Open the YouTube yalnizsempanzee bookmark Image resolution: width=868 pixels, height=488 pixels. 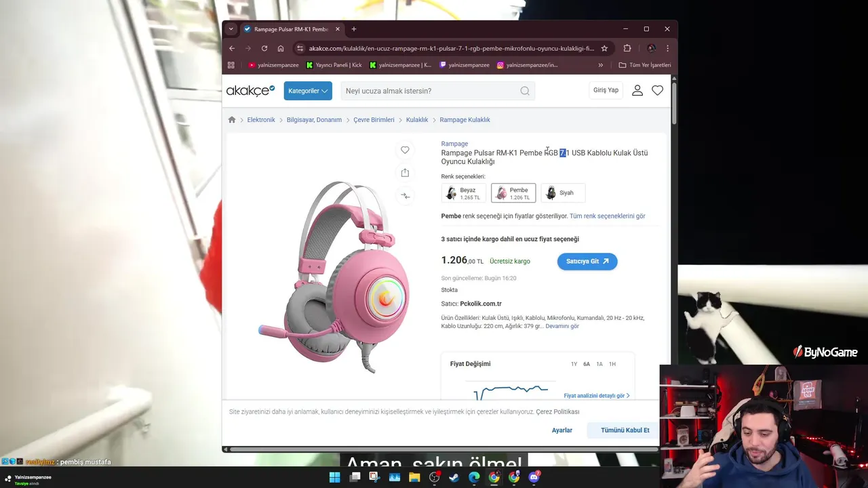coord(273,65)
